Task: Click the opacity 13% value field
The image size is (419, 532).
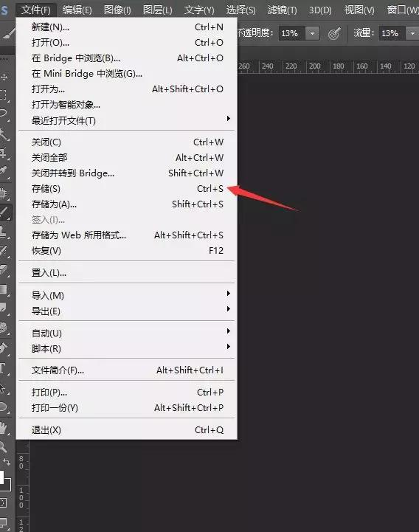Action: tap(292, 33)
